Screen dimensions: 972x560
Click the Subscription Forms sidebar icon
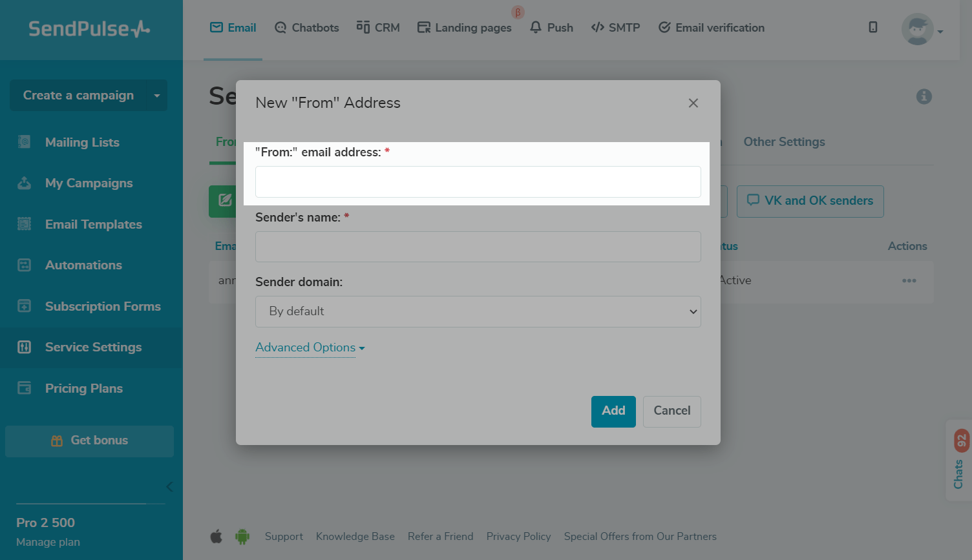pyautogui.click(x=24, y=306)
